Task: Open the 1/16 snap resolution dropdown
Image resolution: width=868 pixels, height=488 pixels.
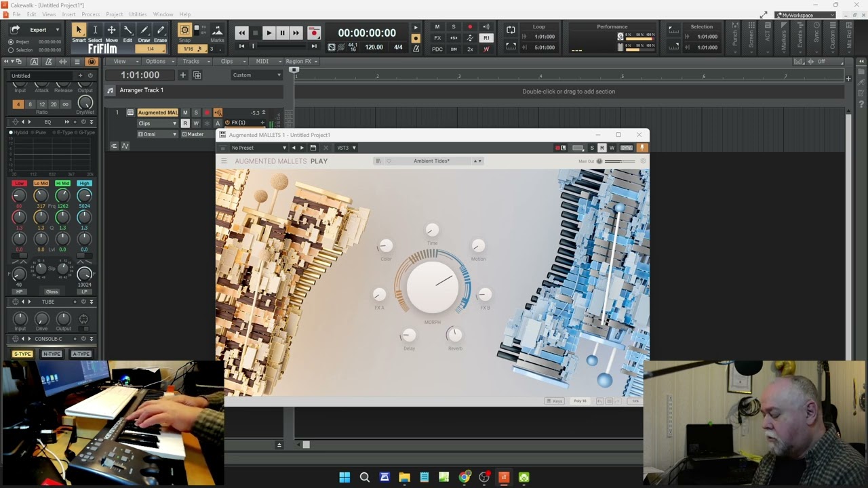Action: (x=192, y=49)
